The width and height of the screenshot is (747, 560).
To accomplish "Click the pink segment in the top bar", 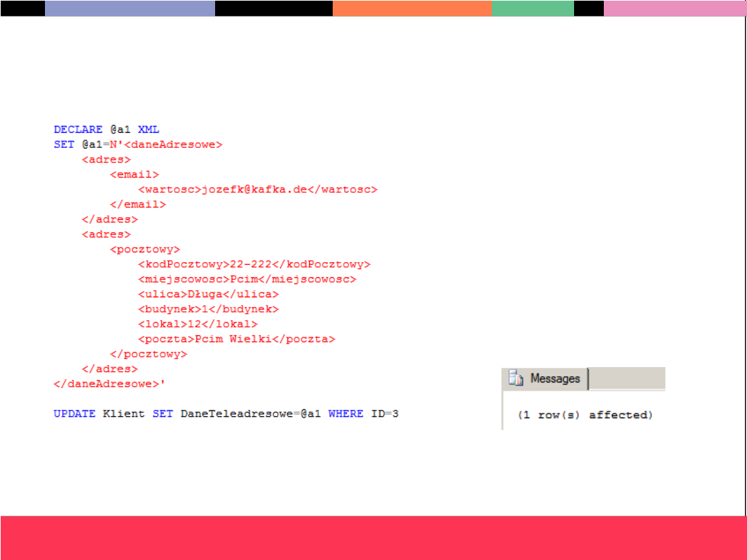I will pyautogui.click(x=674, y=8).
